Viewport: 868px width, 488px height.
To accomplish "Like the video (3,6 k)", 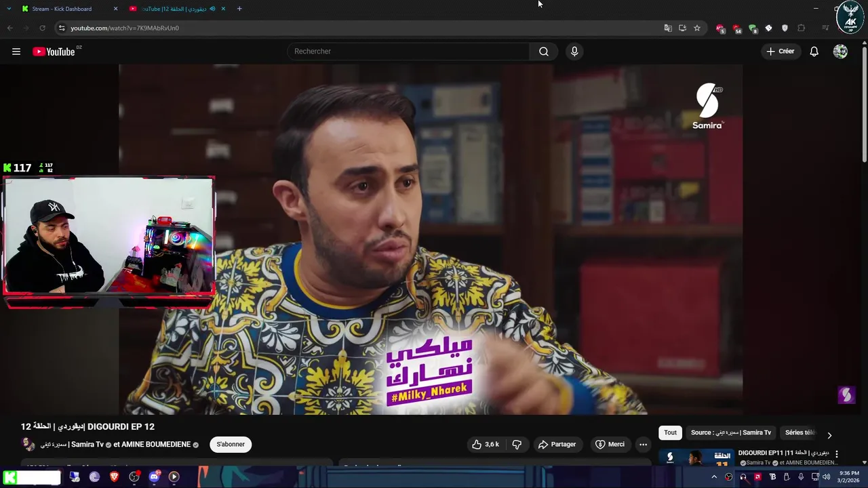I will click(486, 445).
